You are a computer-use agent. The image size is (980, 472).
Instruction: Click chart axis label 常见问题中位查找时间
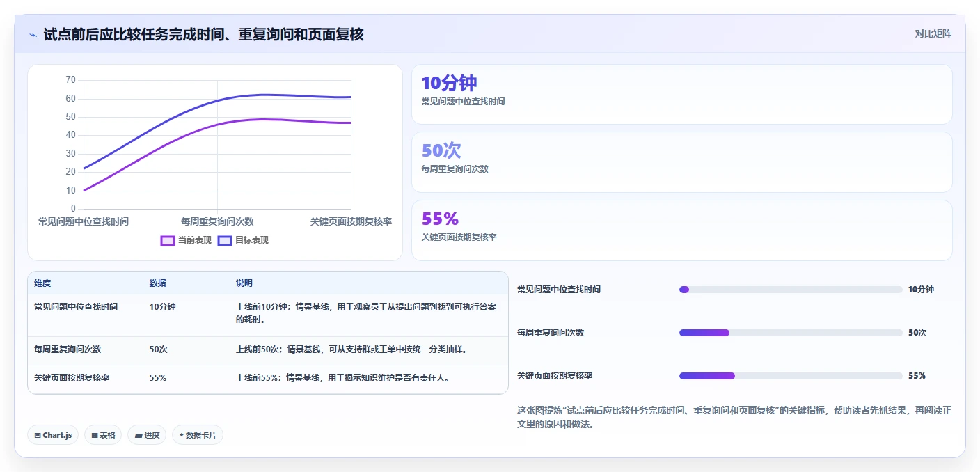click(x=84, y=221)
